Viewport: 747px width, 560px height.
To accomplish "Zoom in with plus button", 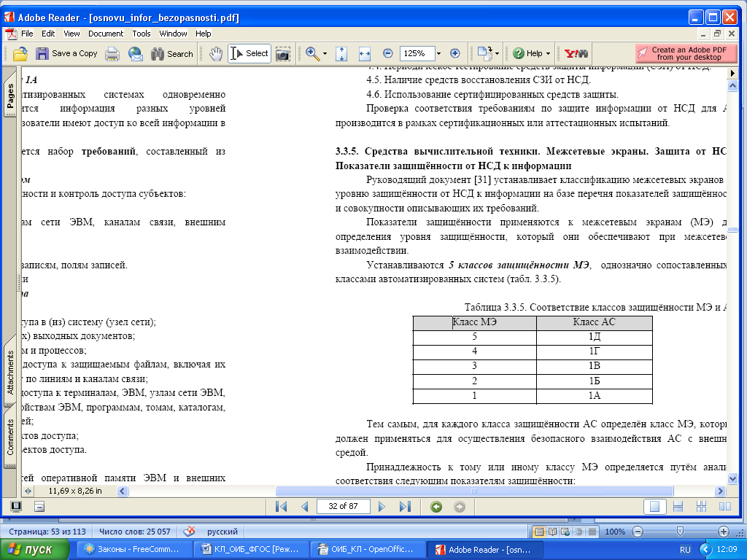I will (x=455, y=53).
